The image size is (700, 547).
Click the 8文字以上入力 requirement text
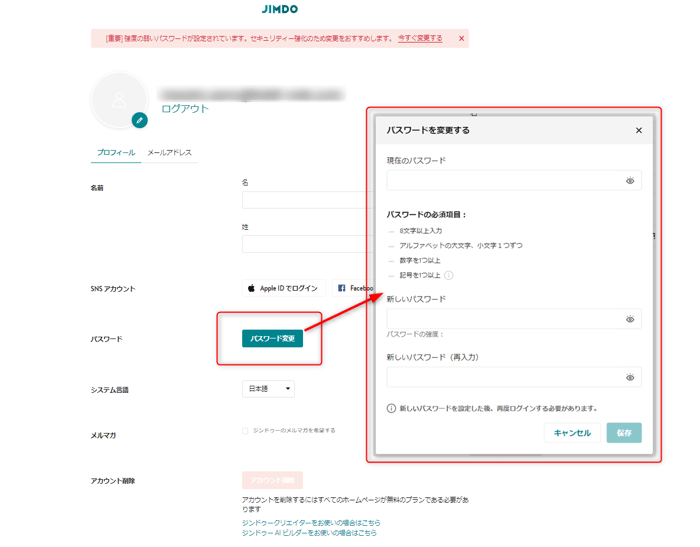point(421,231)
